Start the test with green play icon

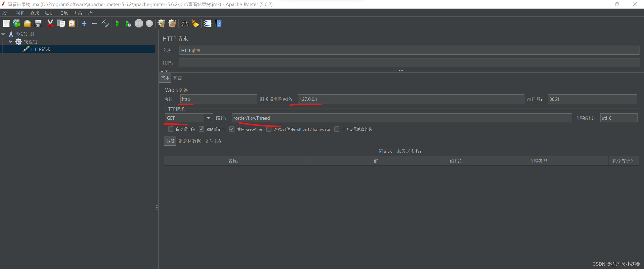pos(117,24)
